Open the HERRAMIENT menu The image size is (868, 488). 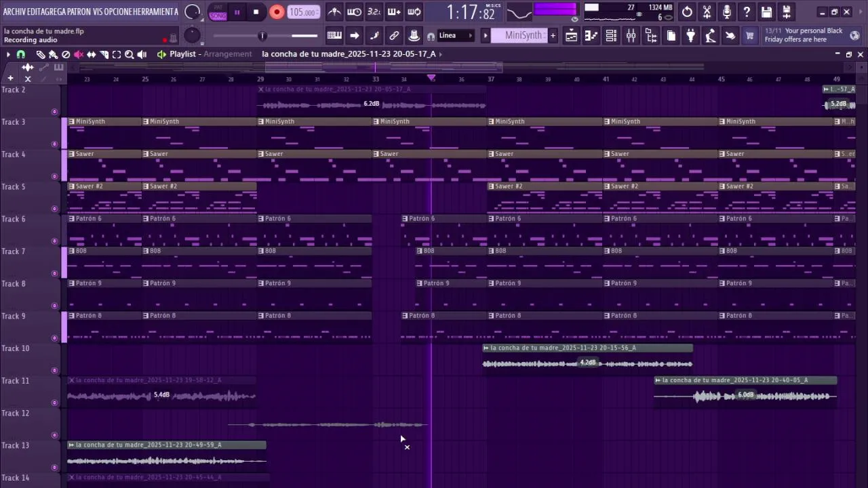coord(153,12)
